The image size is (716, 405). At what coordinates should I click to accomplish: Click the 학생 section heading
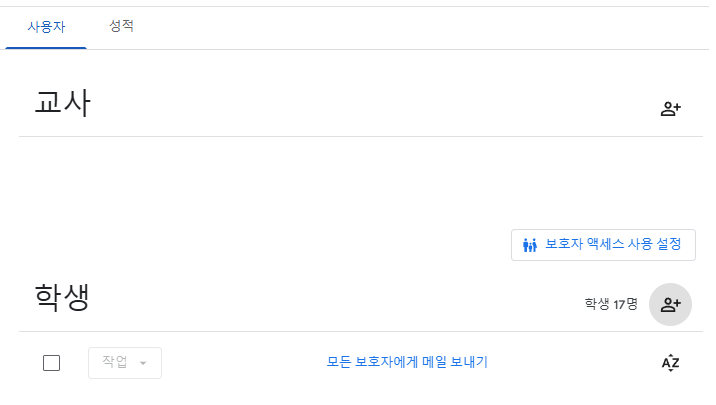coord(62,298)
